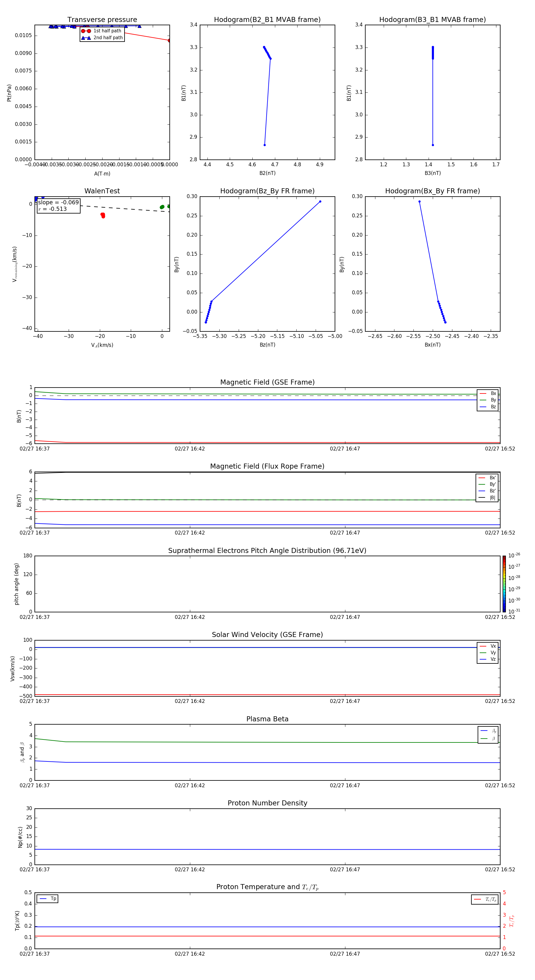Click the 'Hodogram(B2_B1 MVAB frame)' title
Image resolution: width=535 pixels, height=980 pixels.
(x=267, y=20)
